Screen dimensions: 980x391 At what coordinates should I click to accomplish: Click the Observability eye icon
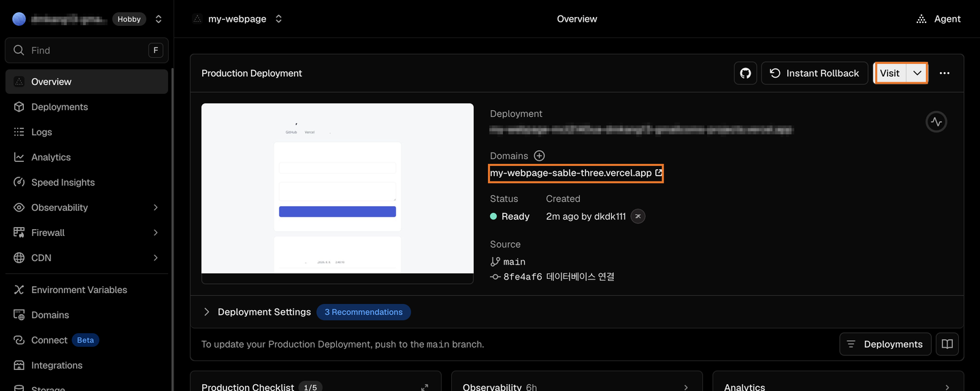[x=19, y=207]
